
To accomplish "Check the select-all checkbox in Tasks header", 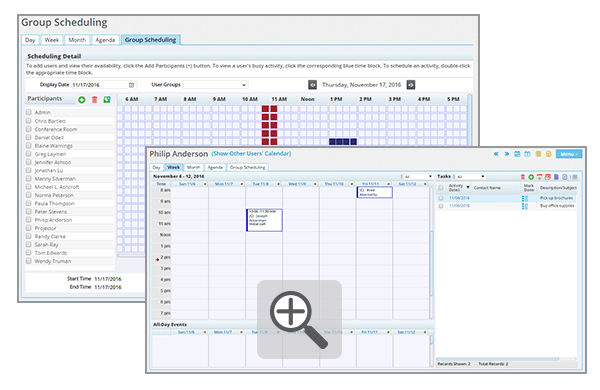I will coord(441,188).
